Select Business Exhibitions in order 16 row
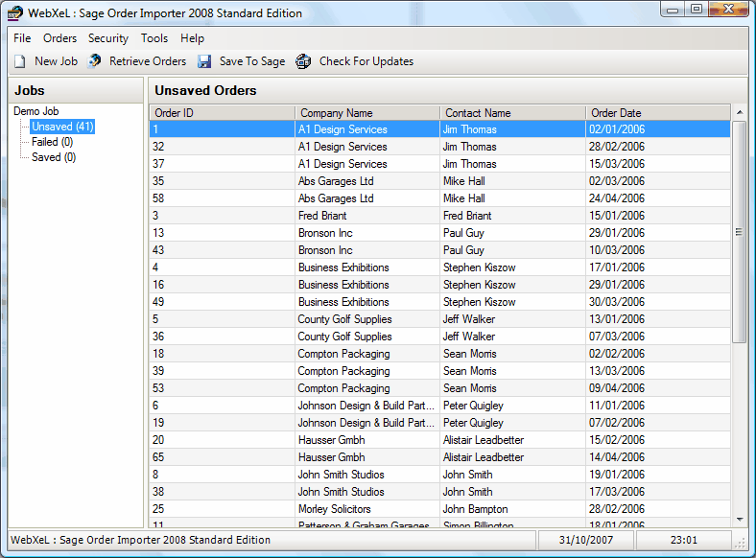The image size is (756, 558). [343, 285]
